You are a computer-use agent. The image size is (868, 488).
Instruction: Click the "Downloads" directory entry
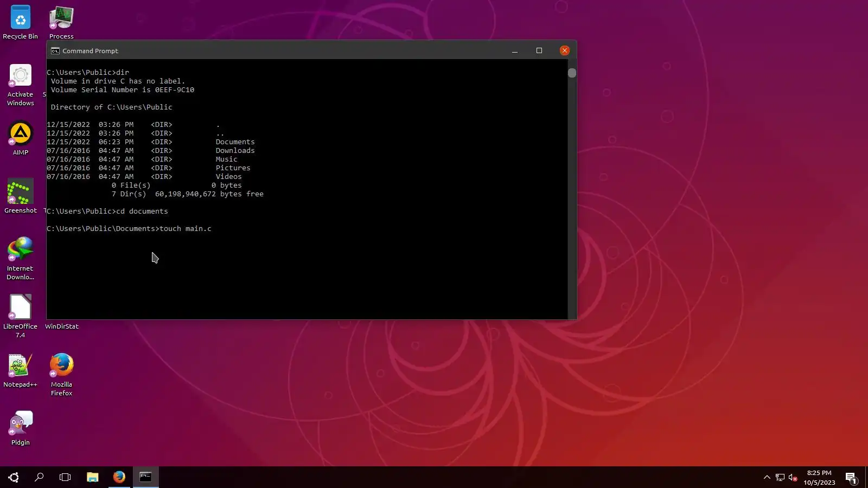point(235,151)
